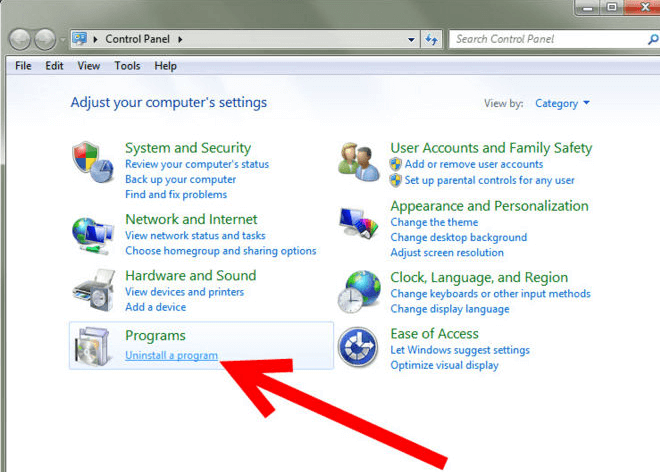The image size is (660, 472).
Task: Click View network status and tasks
Action: click(195, 235)
